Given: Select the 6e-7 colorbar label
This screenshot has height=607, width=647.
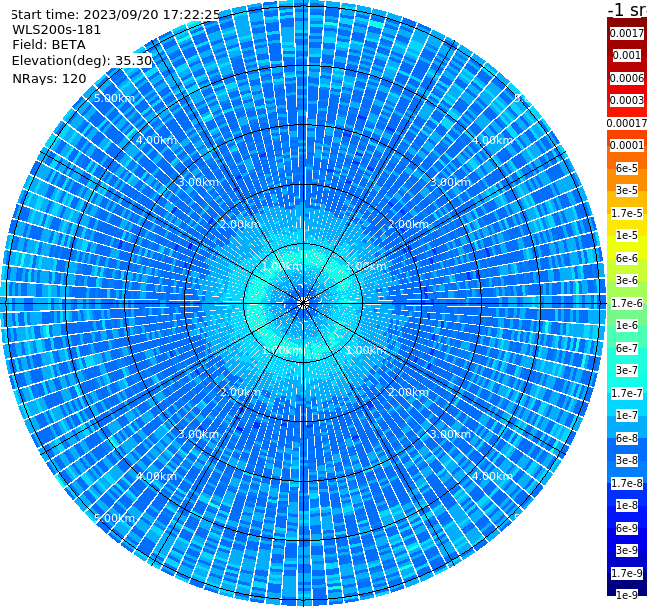Looking at the screenshot, I should 627,348.
